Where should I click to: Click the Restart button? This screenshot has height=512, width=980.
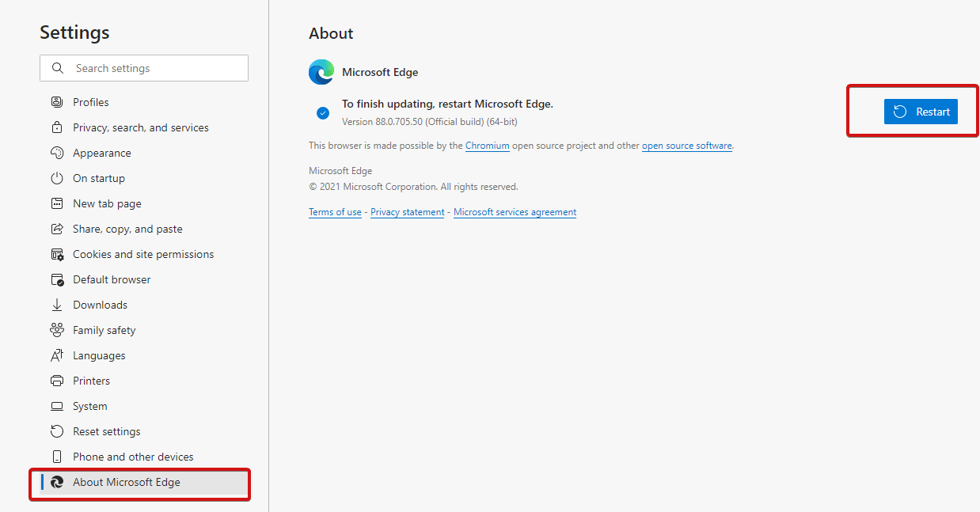[x=921, y=111]
